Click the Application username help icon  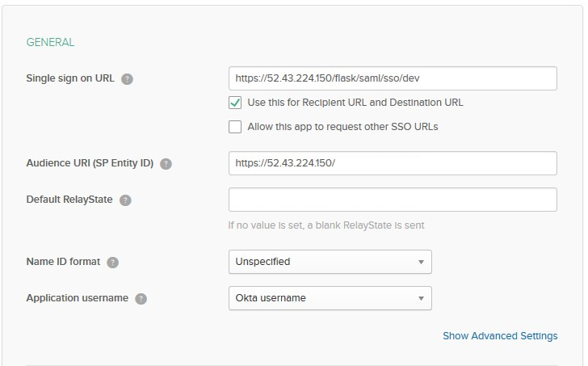point(141,298)
